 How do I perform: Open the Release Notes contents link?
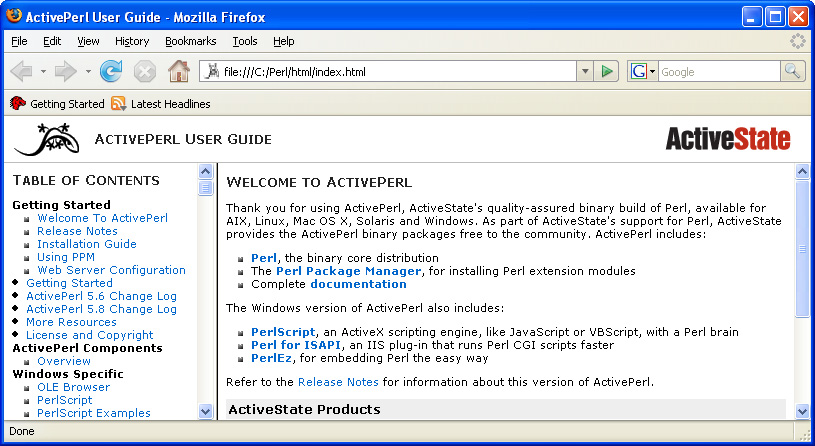tap(77, 231)
